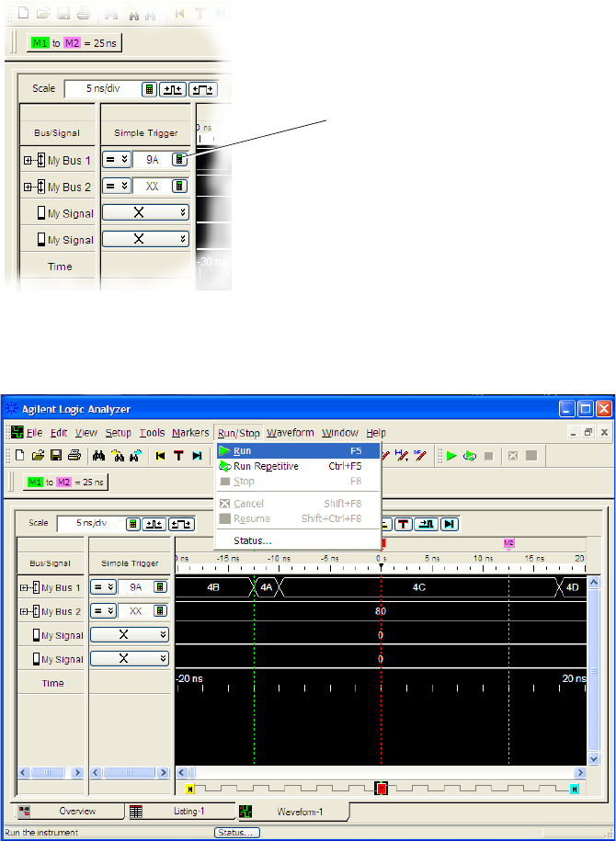
Task: Switch to the Listing-1 tab
Action: pos(180,812)
